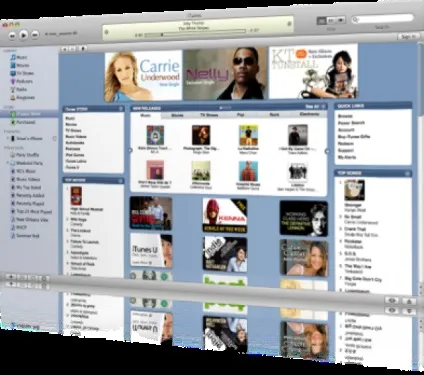Open the Carrie Underwood banner
This screenshot has width=424, height=375.
pyautogui.click(x=143, y=76)
